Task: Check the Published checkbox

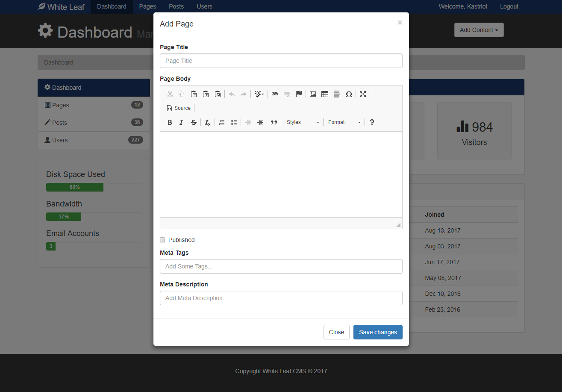Action: tap(162, 240)
